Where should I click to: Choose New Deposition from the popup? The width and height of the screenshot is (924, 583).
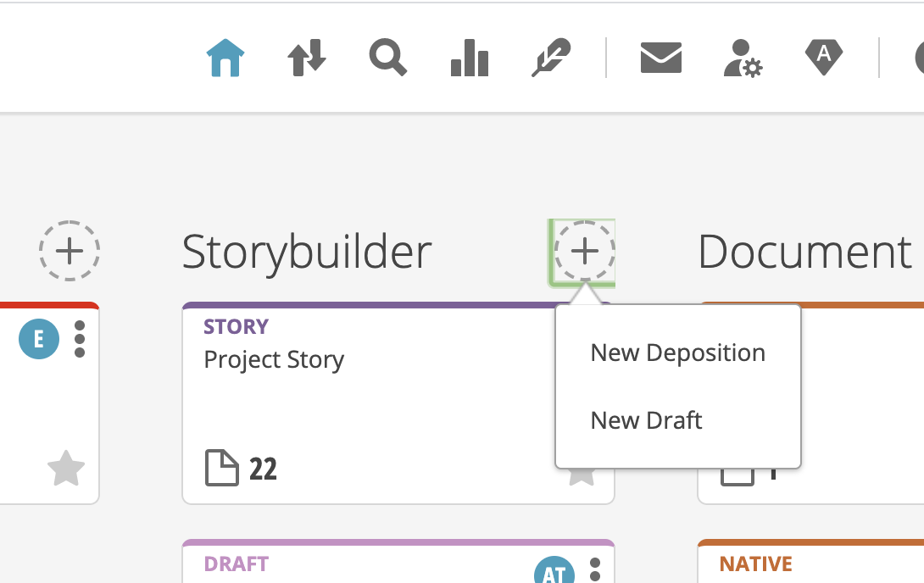(x=677, y=353)
